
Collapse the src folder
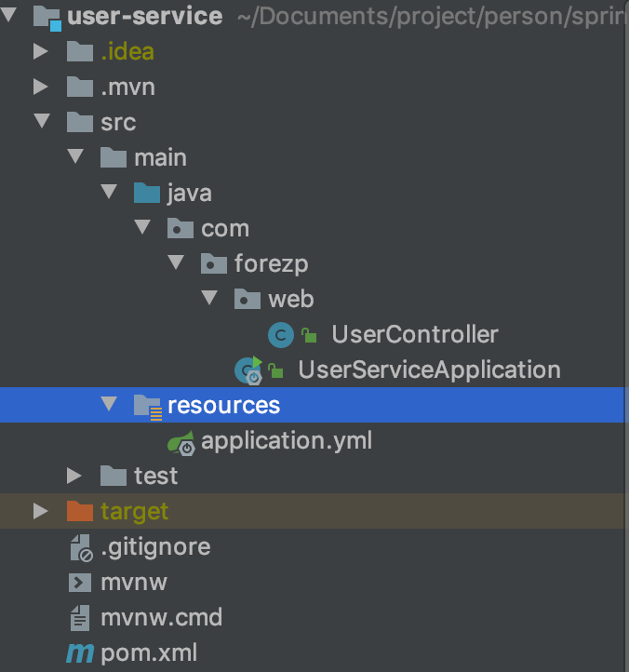point(40,122)
